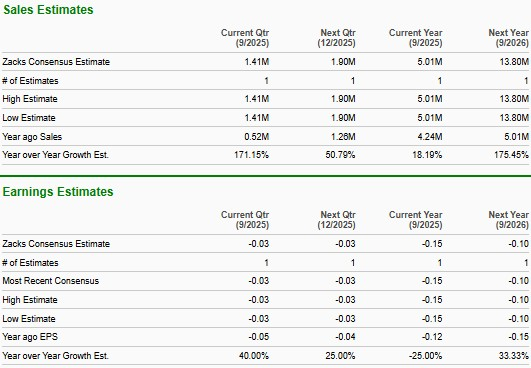Click the Year ago EPS row label
531x368 pixels.
click(x=30, y=337)
